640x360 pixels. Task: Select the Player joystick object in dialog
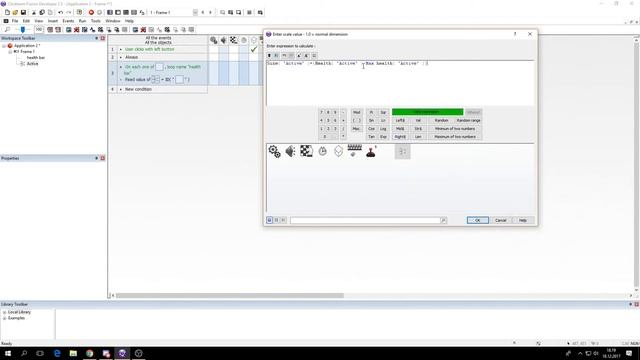[x=371, y=151]
